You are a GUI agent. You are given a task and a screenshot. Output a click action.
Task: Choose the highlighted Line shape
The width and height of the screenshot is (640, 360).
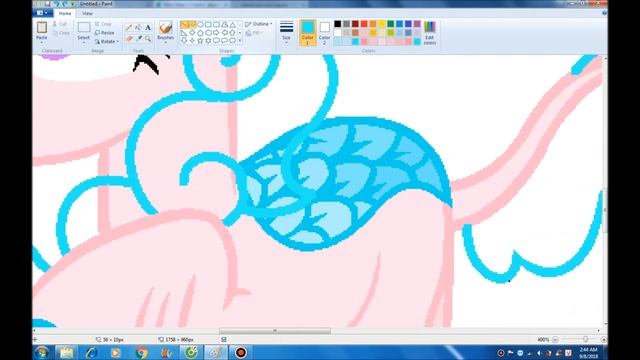tap(184, 25)
